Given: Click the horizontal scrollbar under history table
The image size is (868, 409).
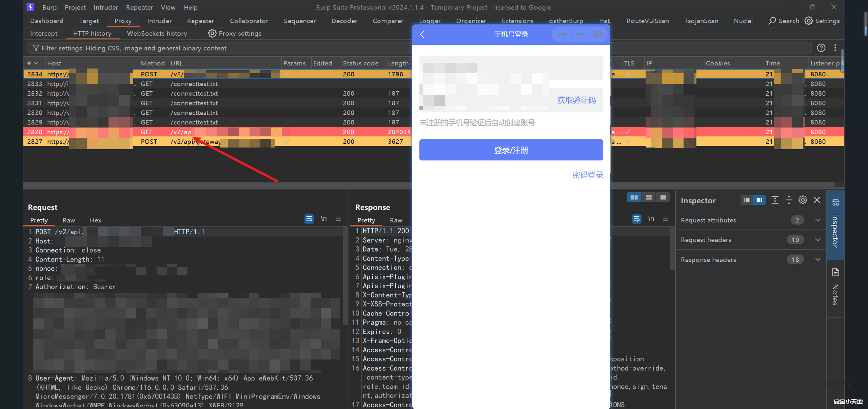Looking at the screenshot, I should pos(217,185).
